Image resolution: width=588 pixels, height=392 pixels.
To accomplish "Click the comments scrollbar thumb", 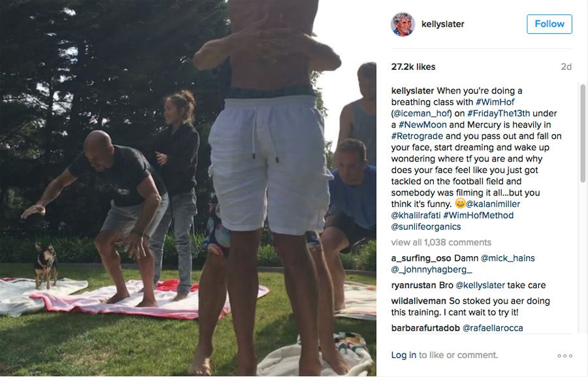I will pyautogui.click(x=582, y=133).
